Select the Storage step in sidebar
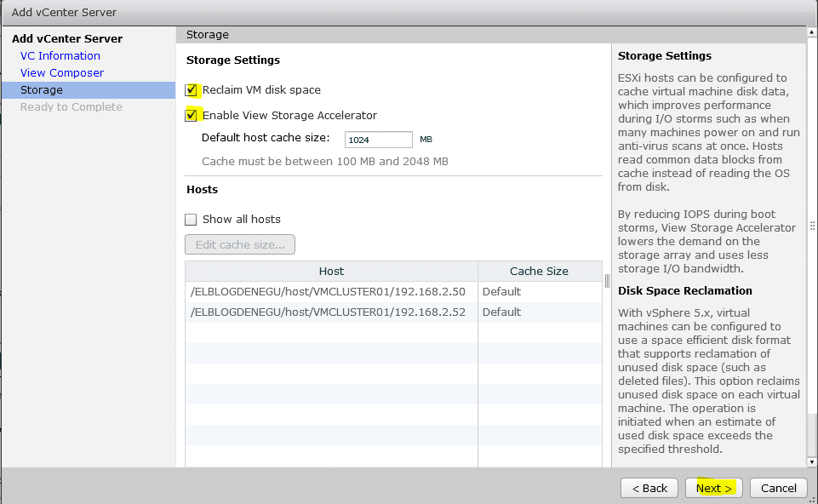This screenshot has height=504, width=818. coord(41,89)
